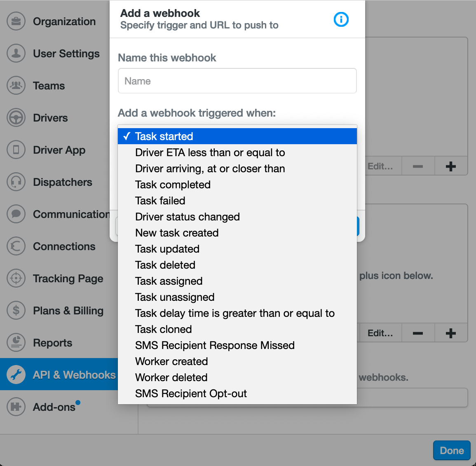Click the lower plus button to add webhook
The height and width of the screenshot is (466, 476).
(x=451, y=333)
